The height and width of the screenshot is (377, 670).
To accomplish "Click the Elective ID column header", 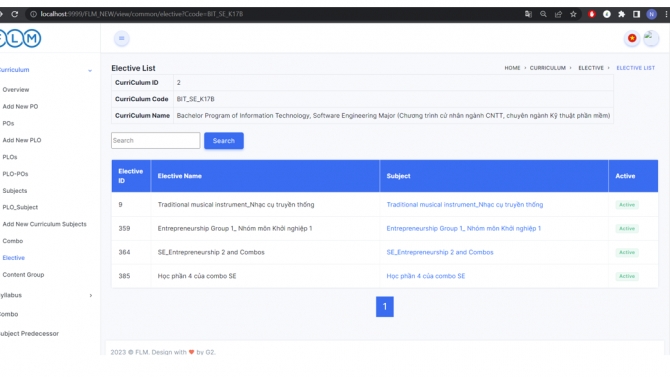I will 131,176.
